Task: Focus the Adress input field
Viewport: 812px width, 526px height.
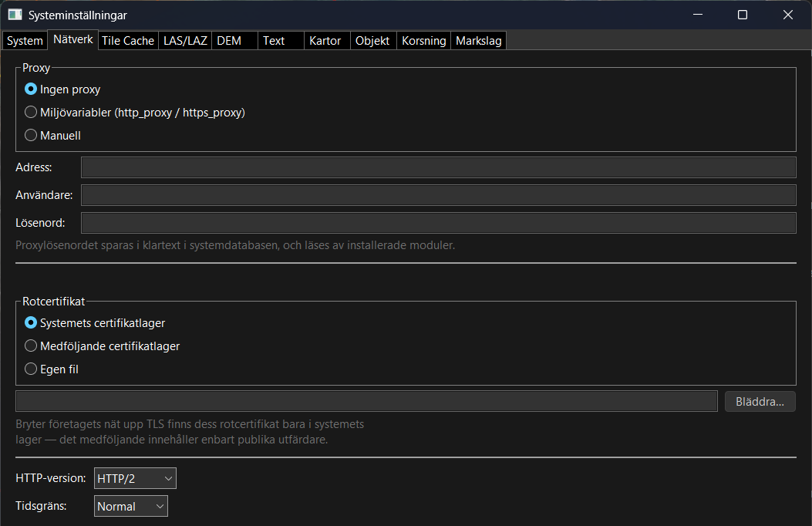Action: tap(438, 167)
